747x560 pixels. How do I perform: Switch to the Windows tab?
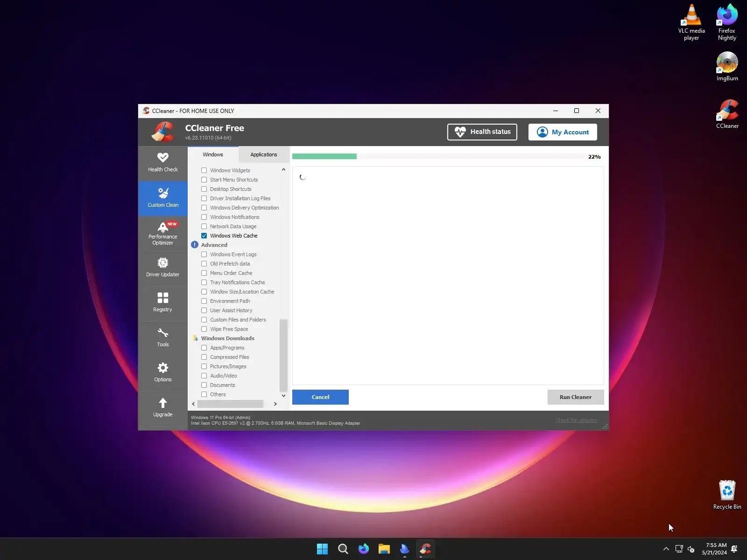(x=213, y=154)
